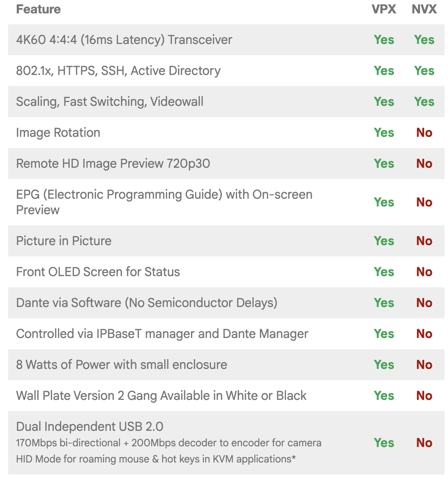Click VPX 'Yes' for Picture in Picture
The width and height of the screenshot is (448, 479).
pos(384,241)
